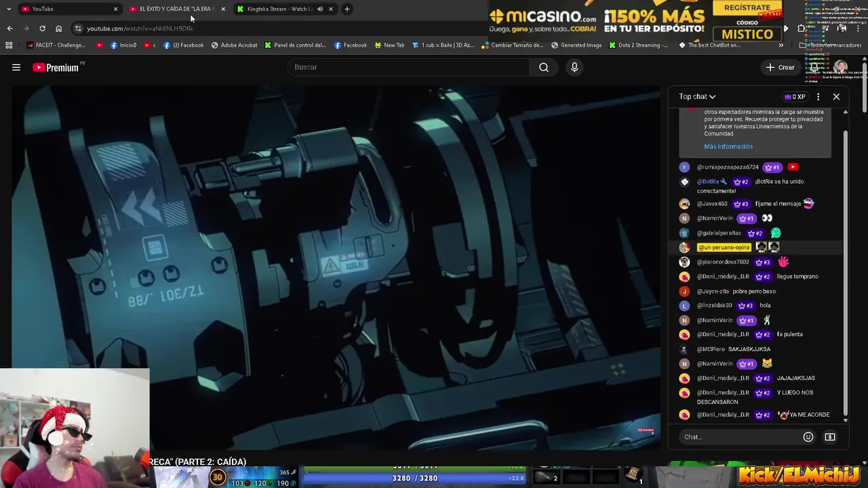This screenshot has height=488, width=868.
Task: Focus the Buscar search field
Action: pos(409,67)
